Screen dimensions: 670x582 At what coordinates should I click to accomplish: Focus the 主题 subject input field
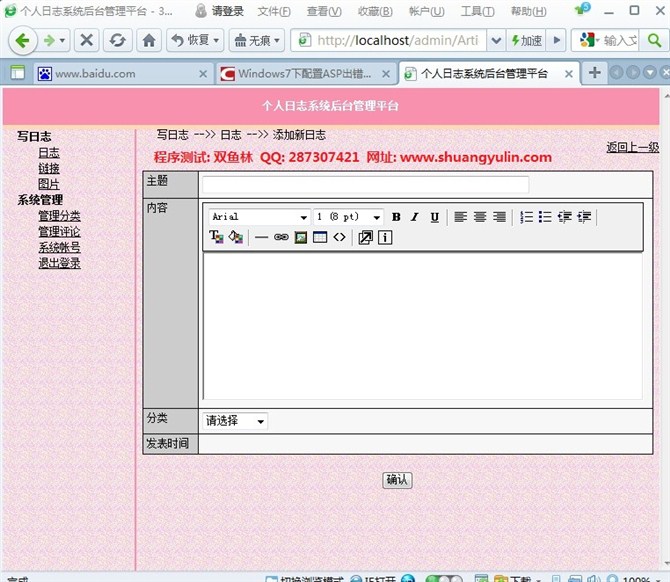click(x=366, y=184)
